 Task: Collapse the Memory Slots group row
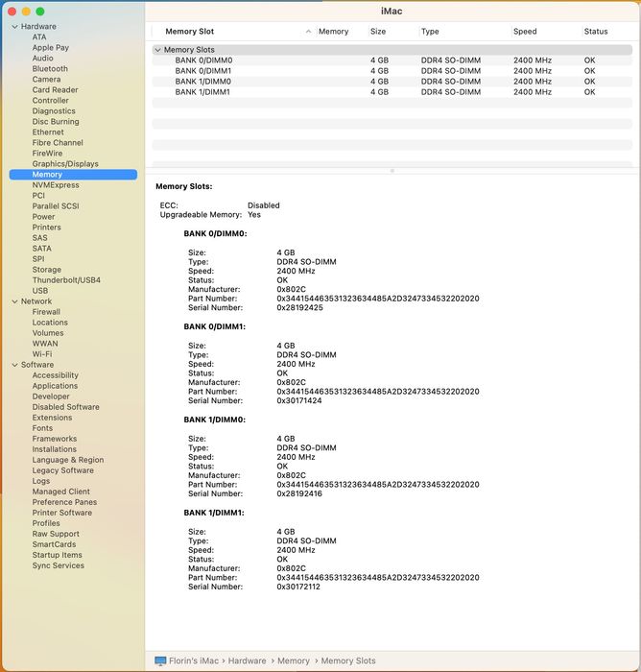[x=157, y=50]
